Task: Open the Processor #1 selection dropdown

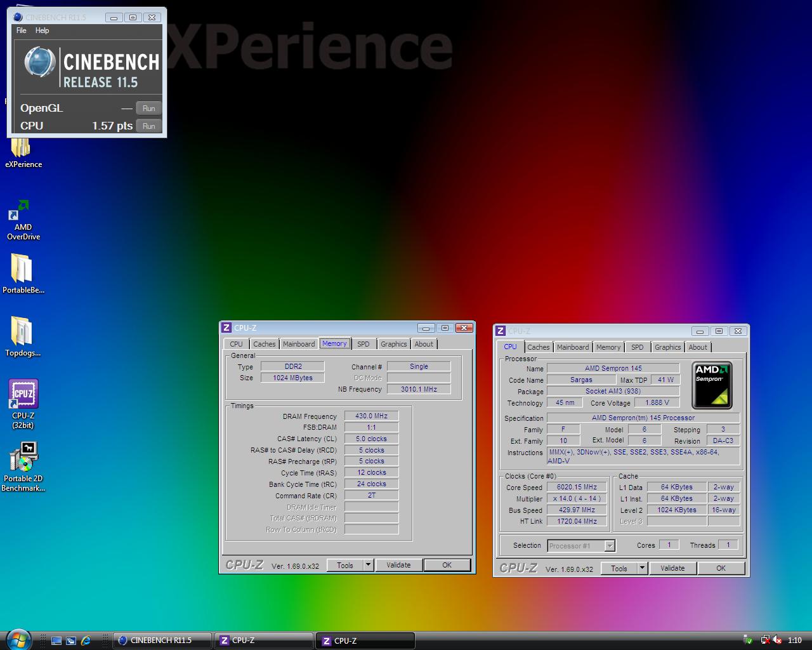Action: pyautogui.click(x=581, y=546)
